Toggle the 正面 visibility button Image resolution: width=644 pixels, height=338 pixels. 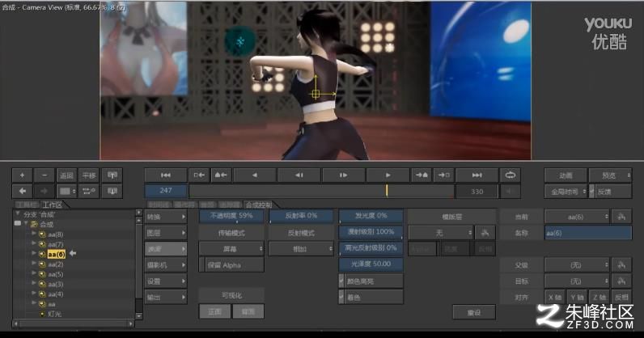click(215, 311)
